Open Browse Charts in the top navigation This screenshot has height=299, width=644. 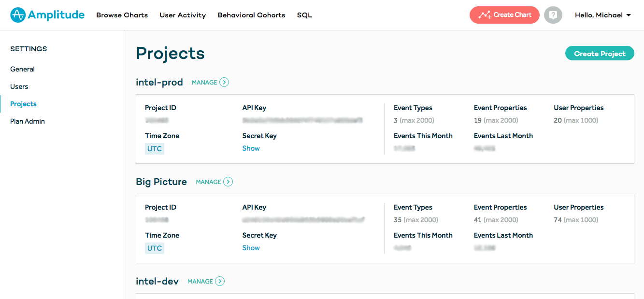(x=122, y=15)
